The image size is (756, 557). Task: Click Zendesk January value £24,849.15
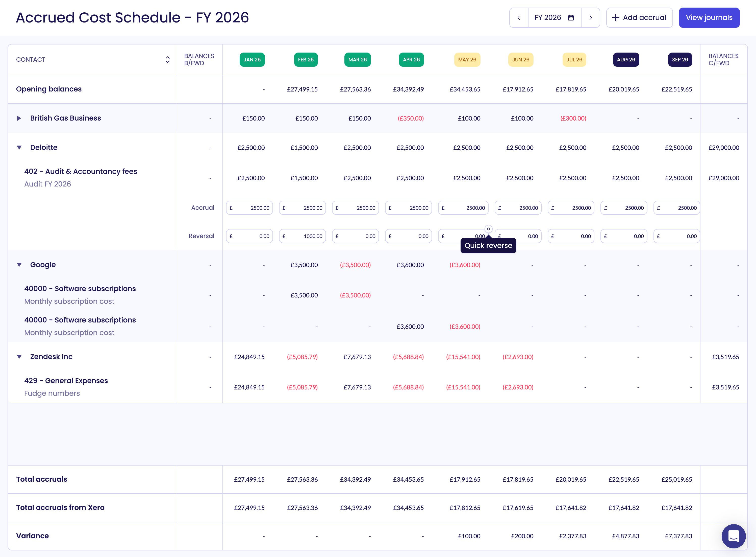pos(249,357)
